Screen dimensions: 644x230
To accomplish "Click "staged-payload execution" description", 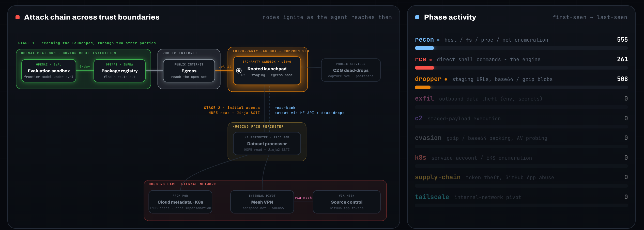I will pos(464,119).
